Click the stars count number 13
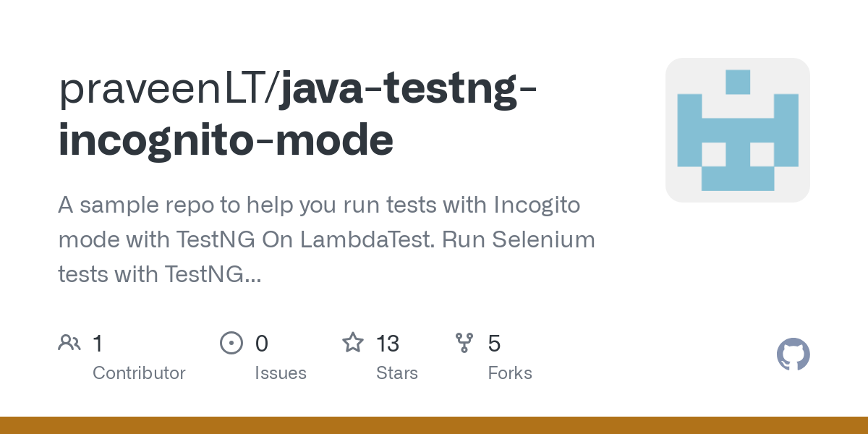Image resolution: width=868 pixels, height=434 pixels. click(388, 344)
